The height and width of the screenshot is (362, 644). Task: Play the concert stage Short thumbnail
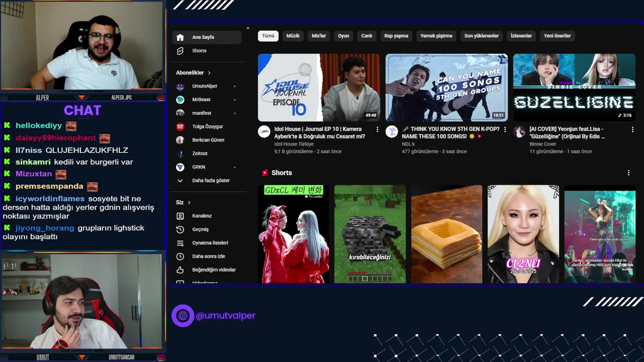[x=600, y=234]
